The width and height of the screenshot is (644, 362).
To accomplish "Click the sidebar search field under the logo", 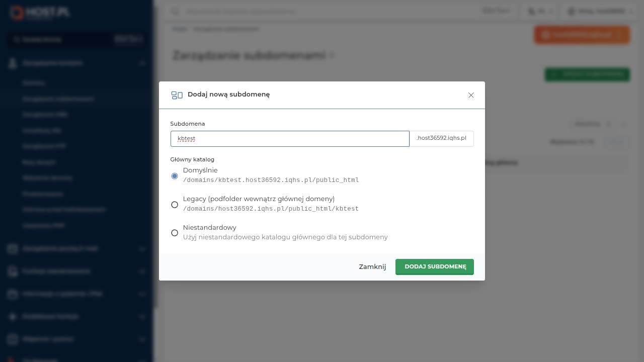I will [x=76, y=39].
